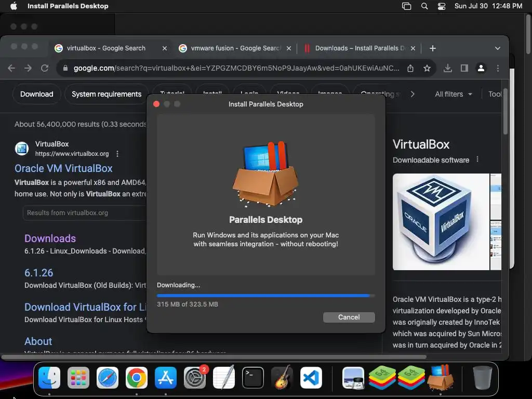Share this page icon in address bar
Screen dimensions: 532x399
tap(410, 68)
